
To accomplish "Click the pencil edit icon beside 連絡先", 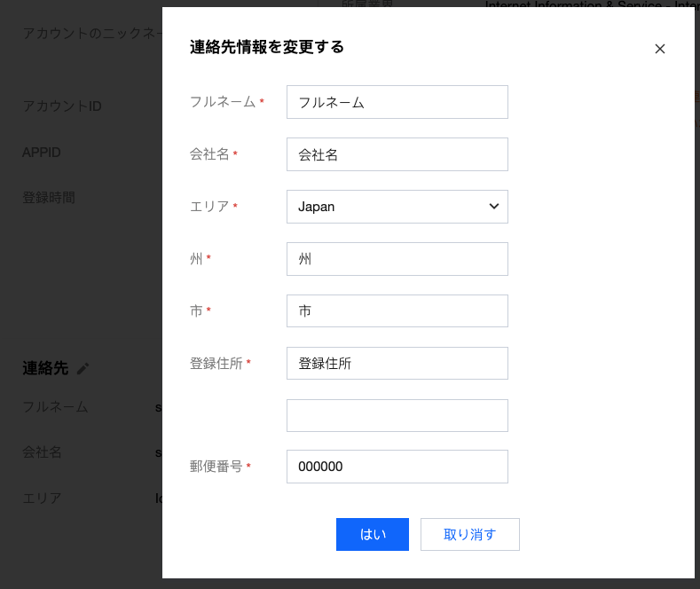I will click(x=83, y=368).
